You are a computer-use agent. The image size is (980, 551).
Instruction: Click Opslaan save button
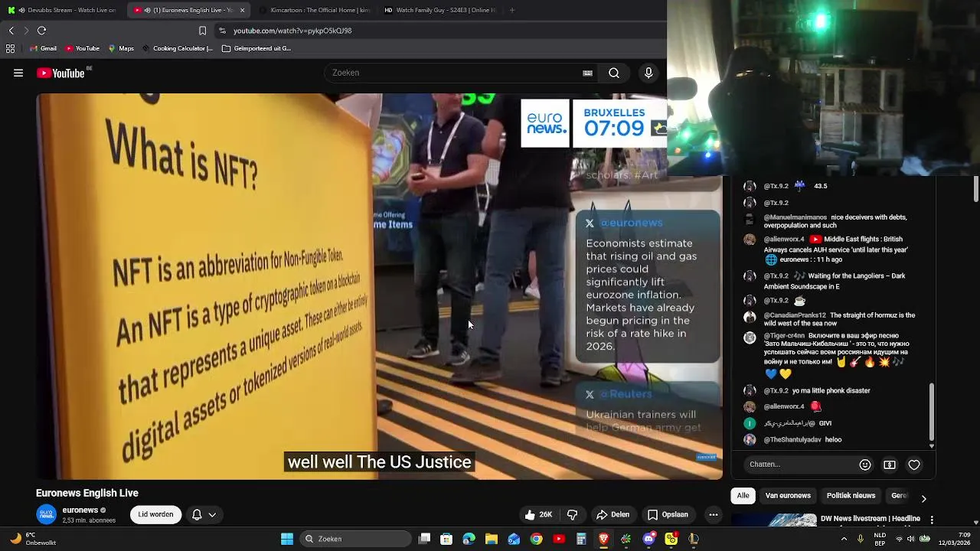(668, 514)
